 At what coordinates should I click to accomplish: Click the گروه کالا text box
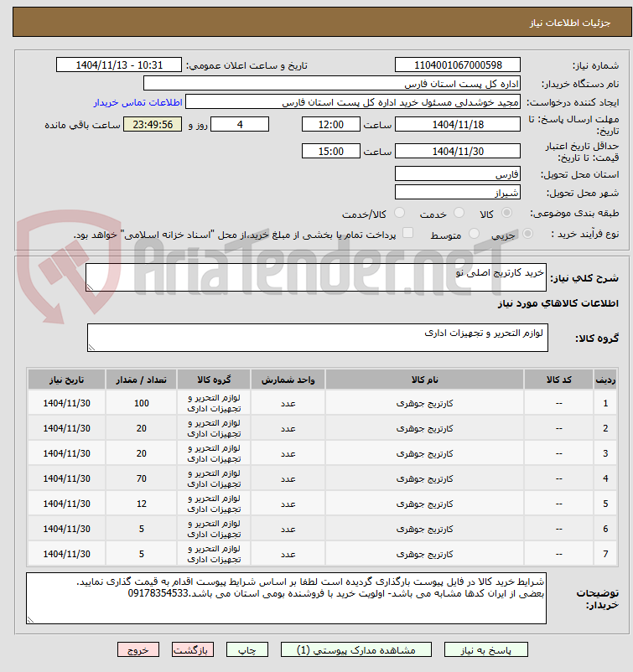[x=318, y=338]
